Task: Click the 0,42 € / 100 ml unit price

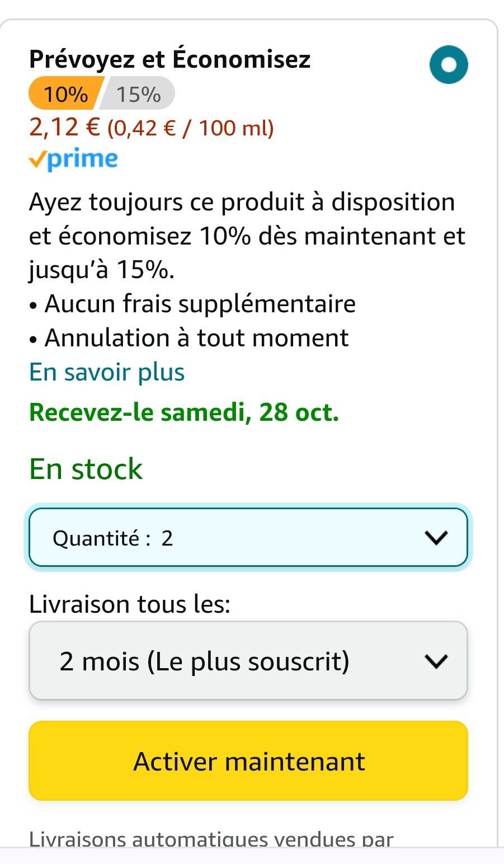Action: point(190,129)
